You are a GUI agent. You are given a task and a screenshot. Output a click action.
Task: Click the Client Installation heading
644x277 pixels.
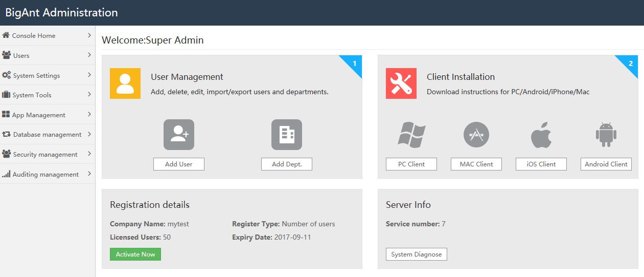[x=461, y=77]
